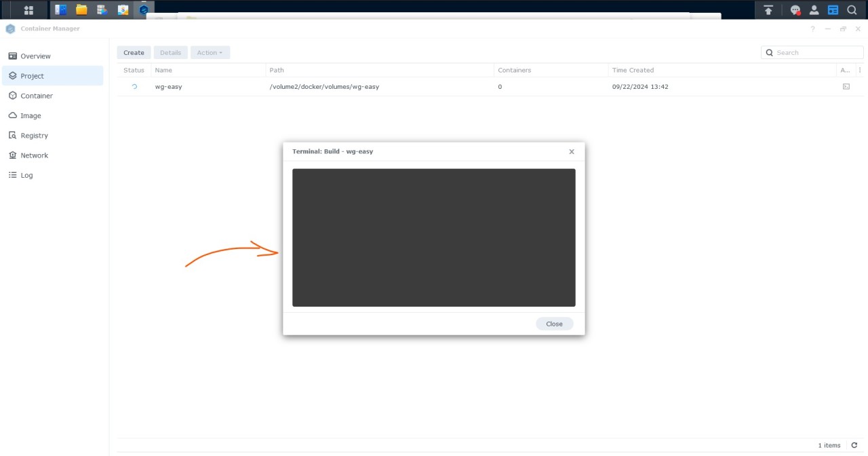The image size is (868, 456).
Task: Open the DSM widgets panel
Action: (x=833, y=9)
